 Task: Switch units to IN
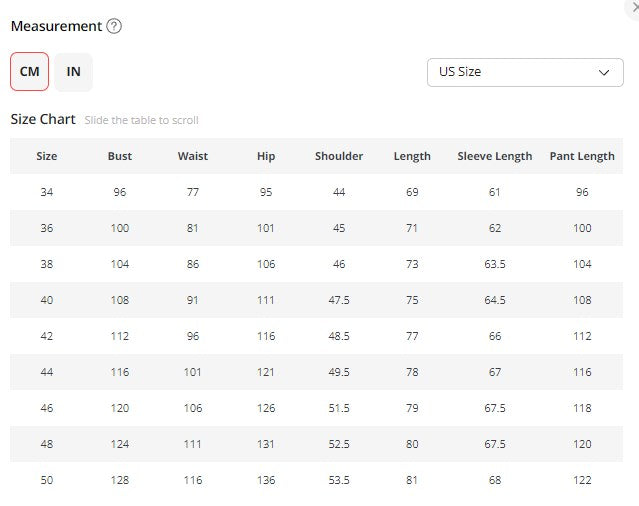click(73, 72)
